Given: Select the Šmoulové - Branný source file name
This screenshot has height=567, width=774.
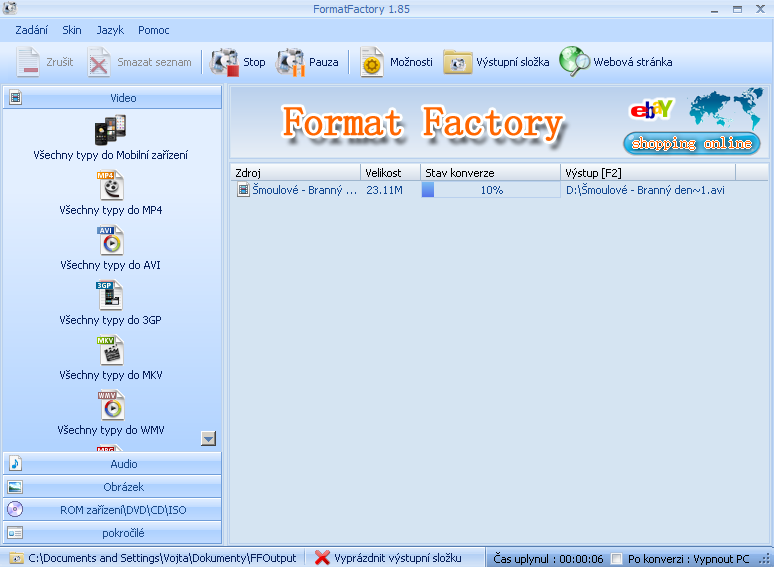Looking at the screenshot, I should click(304, 190).
